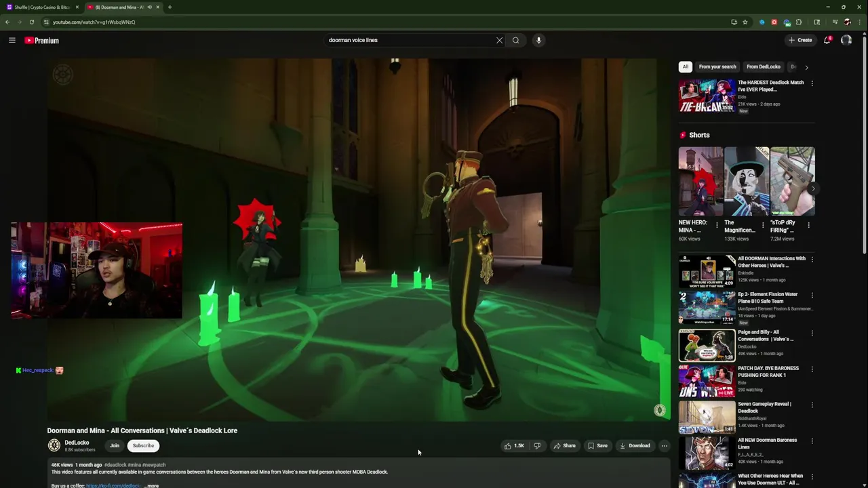Screen dimensions: 868x488
Task: Expand the description with ...more
Action: click(151, 485)
